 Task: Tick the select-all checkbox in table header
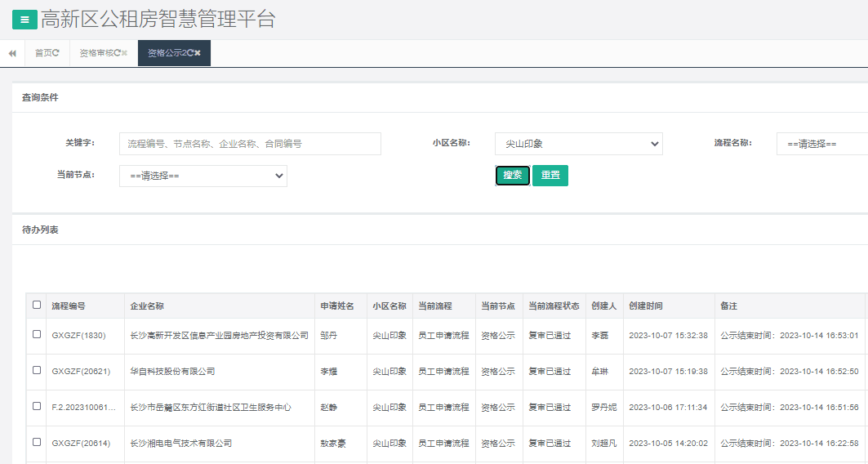(37, 305)
